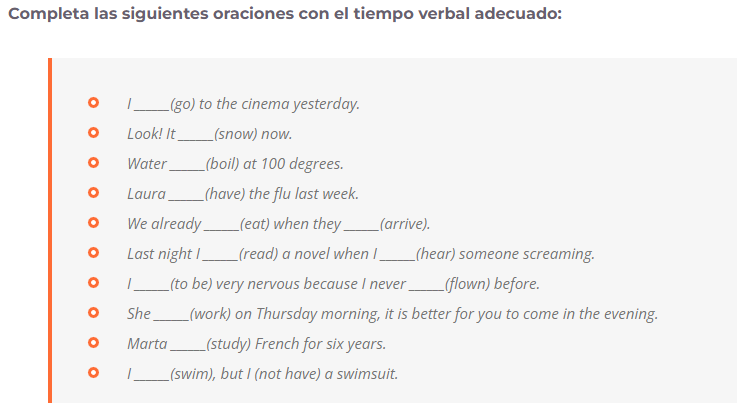Click the bullet beside "go to the cinema" sentence
Image resolution: width=752 pixels, height=418 pixels.
(94, 103)
